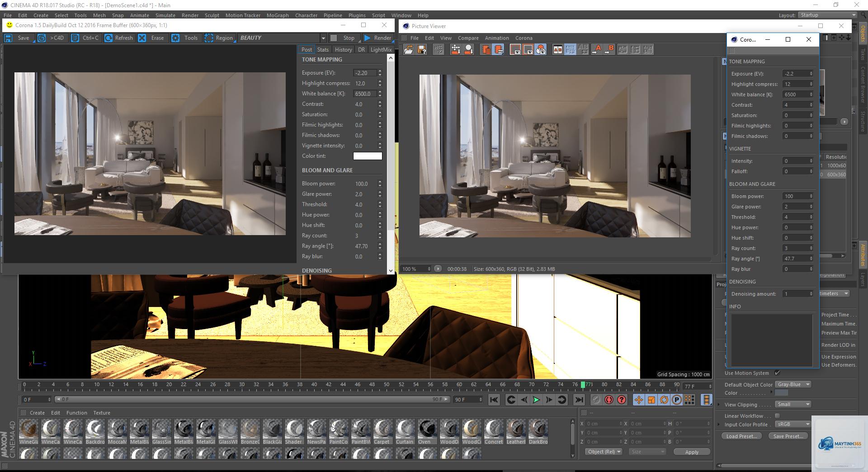The width and height of the screenshot is (868, 472).
Task: Click the Stop button in Frame Buffer
Action: coord(344,38)
